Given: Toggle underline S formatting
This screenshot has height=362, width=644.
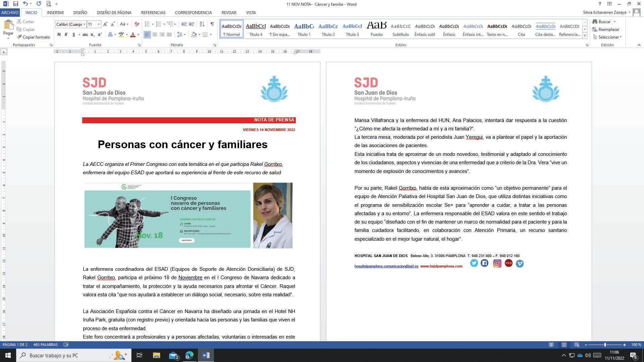Looking at the screenshot, I should [73, 35].
